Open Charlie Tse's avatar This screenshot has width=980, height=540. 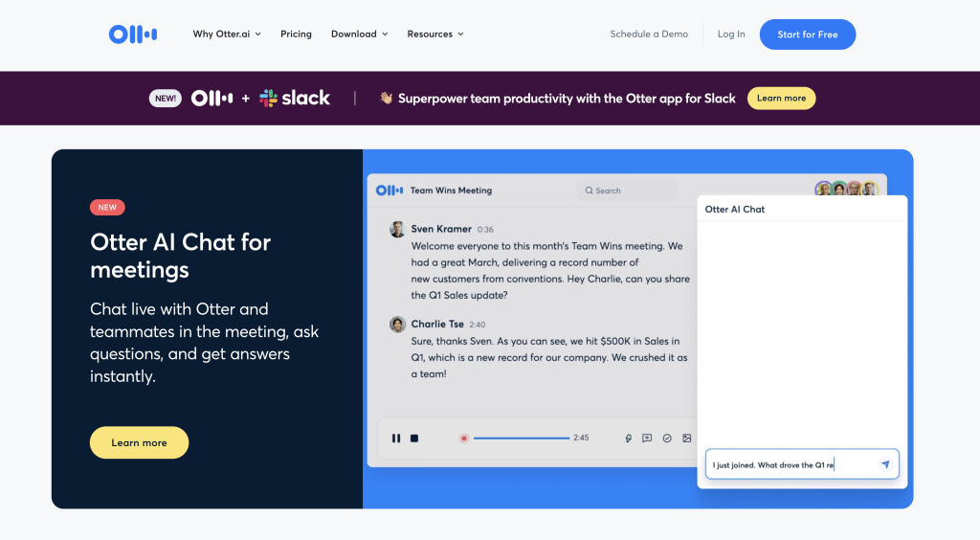click(x=397, y=325)
